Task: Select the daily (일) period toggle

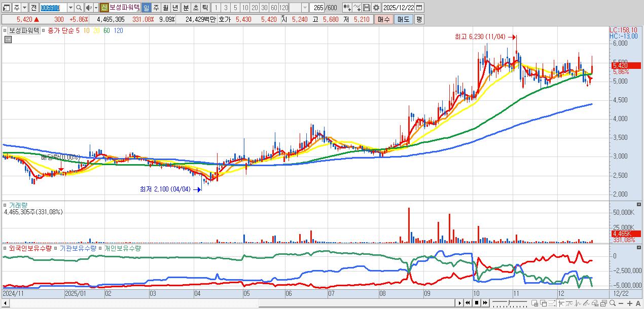Action: [146, 8]
